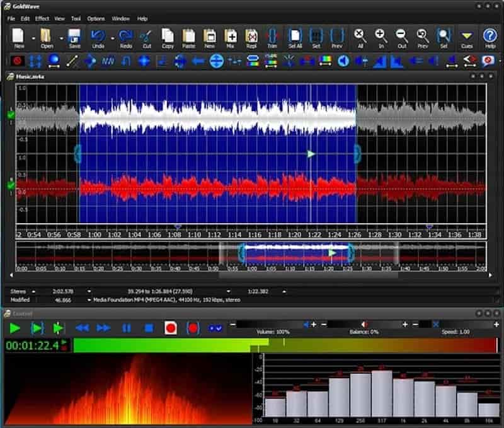The height and width of the screenshot is (428, 504).
Task: Save the file using Save icon
Action: click(x=74, y=38)
